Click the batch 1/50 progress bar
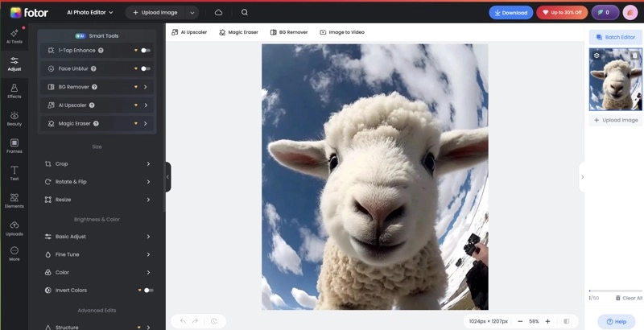This screenshot has height=330, width=644. coord(615,291)
